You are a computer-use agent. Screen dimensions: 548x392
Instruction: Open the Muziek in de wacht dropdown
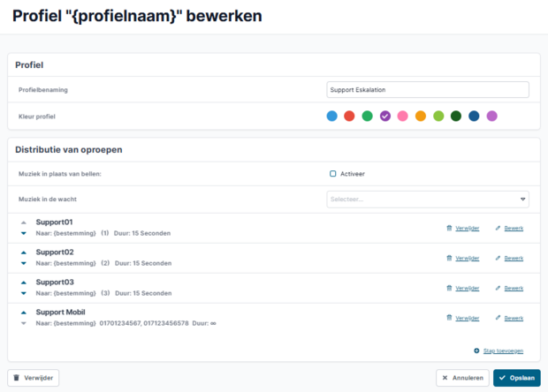tap(428, 200)
